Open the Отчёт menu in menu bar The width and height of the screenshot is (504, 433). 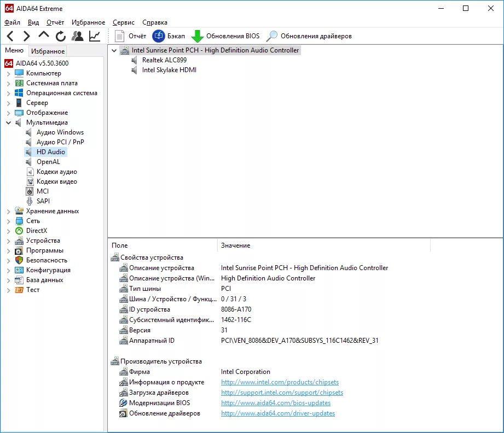(55, 22)
